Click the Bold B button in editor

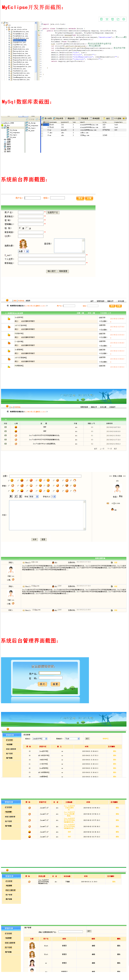tap(11, 496)
